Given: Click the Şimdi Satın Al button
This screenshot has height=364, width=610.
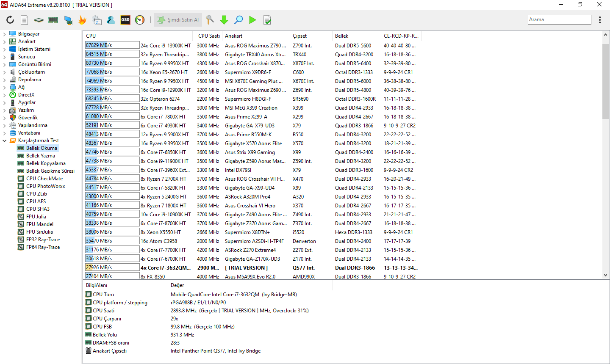Looking at the screenshot, I should click(x=178, y=20).
